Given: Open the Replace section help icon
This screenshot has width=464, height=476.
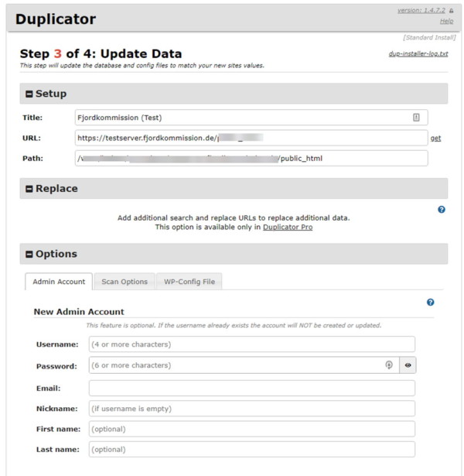Looking at the screenshot, I should tap(442, 210).
